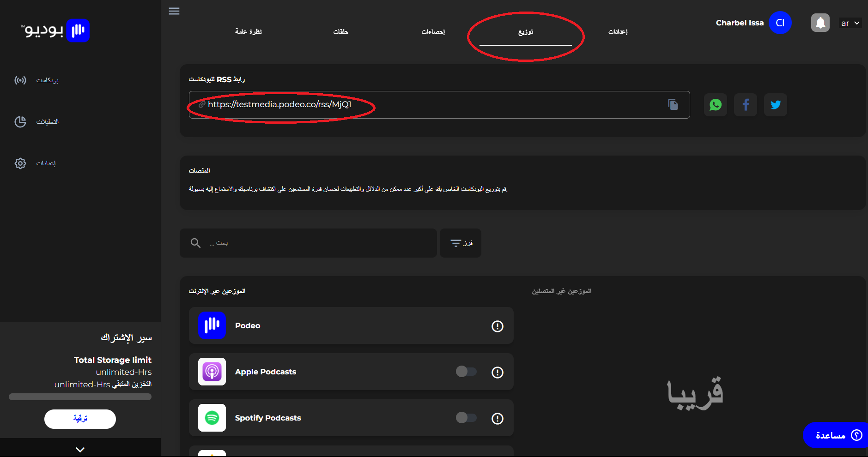Click the search magnifier icon
Viewport: 868px width, 457px height.
pos(195,243)
